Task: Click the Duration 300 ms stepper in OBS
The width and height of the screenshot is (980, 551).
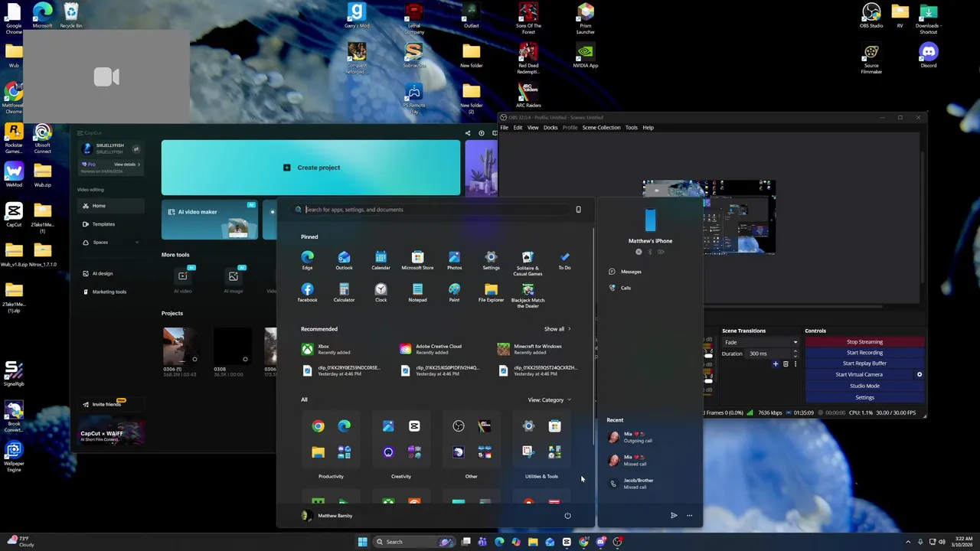Action: pyautogui.click(x=795, y=354)
